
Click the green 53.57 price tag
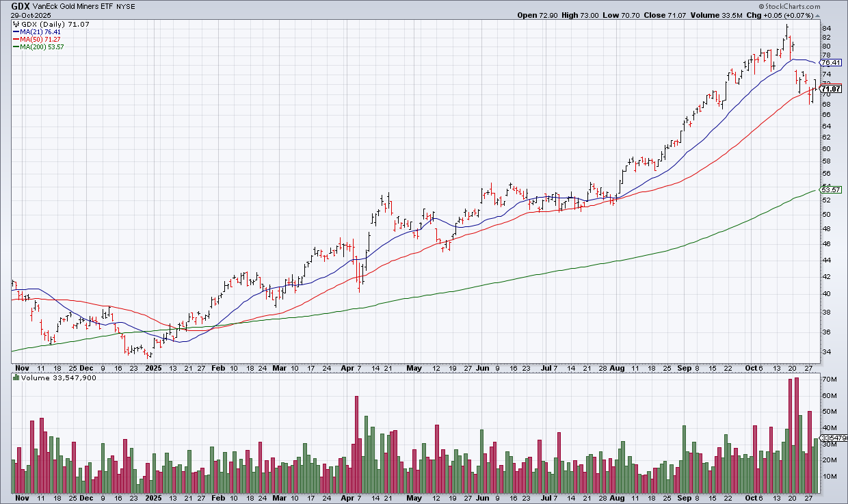(x=830, y=191)
